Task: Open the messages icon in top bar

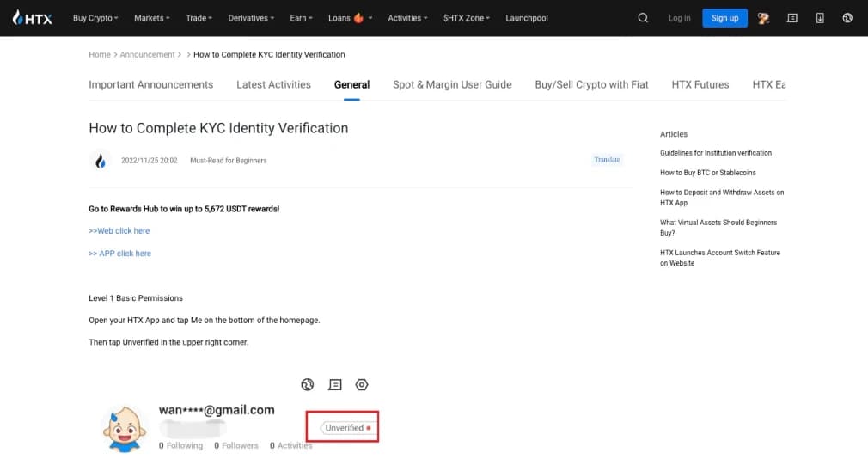Action: [792, 18]
